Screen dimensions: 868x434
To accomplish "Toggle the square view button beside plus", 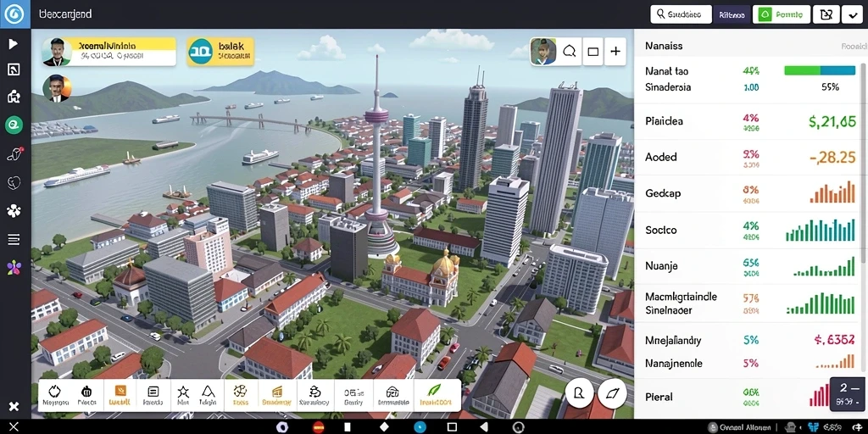I will click(x=593, y=52).
